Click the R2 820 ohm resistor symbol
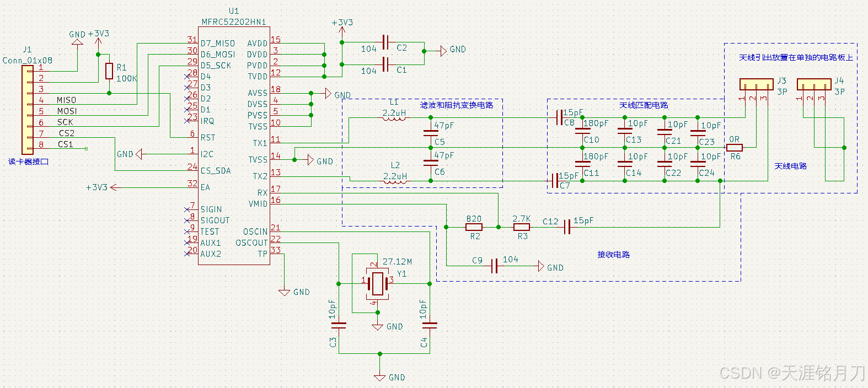Viewport: 868px width, 388px height. [474, 227]
